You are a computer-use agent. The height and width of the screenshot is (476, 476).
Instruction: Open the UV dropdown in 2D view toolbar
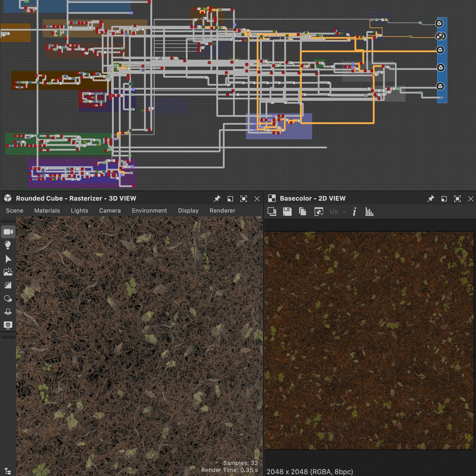[337, 211]
